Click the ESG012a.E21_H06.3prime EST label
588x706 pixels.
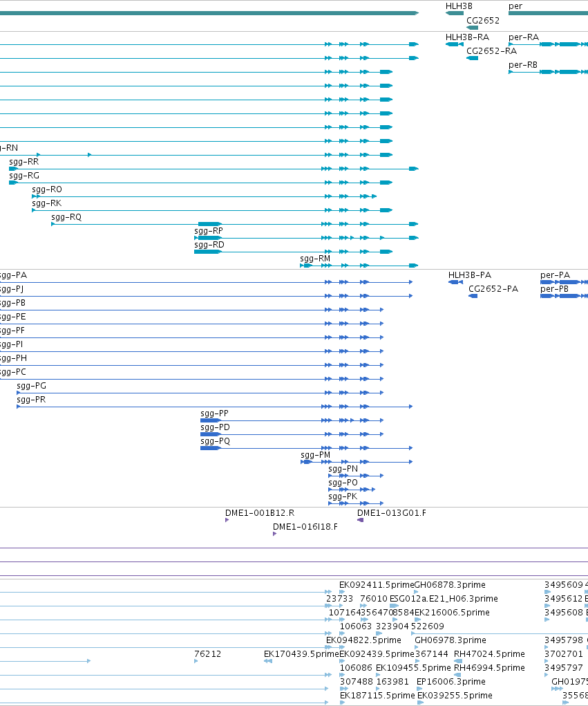pos(444,600)
